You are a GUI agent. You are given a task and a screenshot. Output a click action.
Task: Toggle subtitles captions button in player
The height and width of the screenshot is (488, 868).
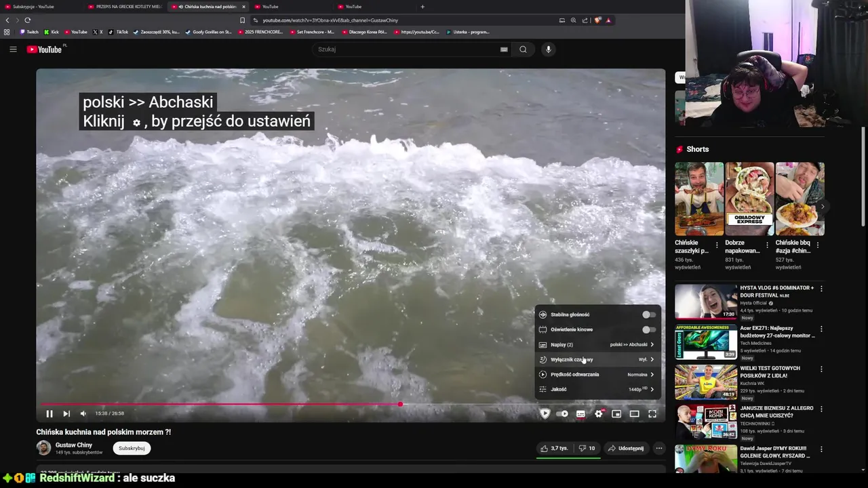click(580, 413)
